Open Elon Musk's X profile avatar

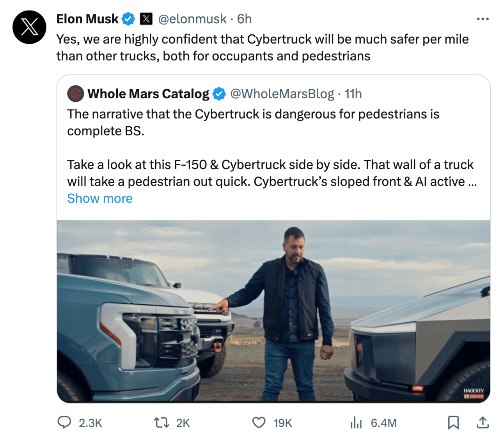point(29,27)
